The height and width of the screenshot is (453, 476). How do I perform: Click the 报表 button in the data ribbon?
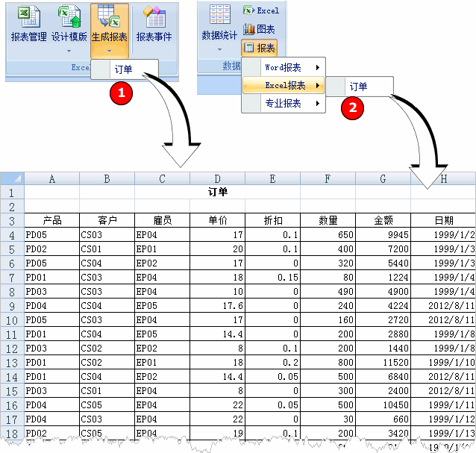(x=260, y=48)
